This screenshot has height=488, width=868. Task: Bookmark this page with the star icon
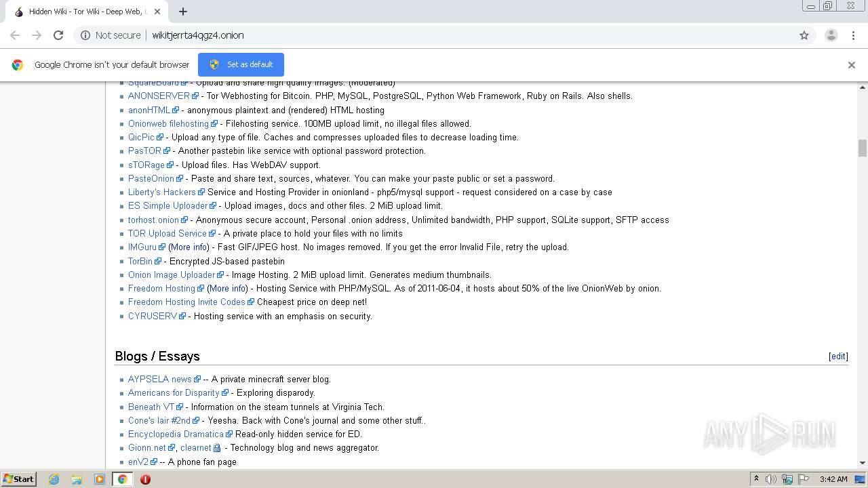[x=804, y=35]
